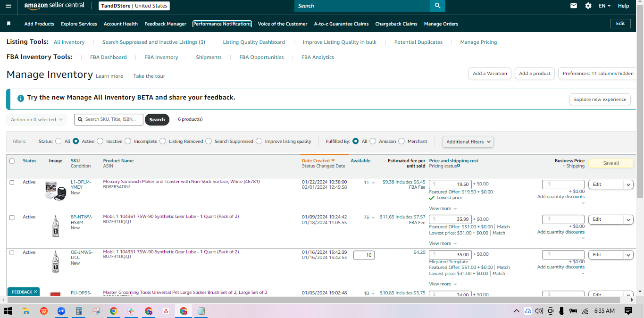The height and width of the screenshot is (318, 644).
Task: Choose the 'Search Suppressed' radio button
Action: 209,141
